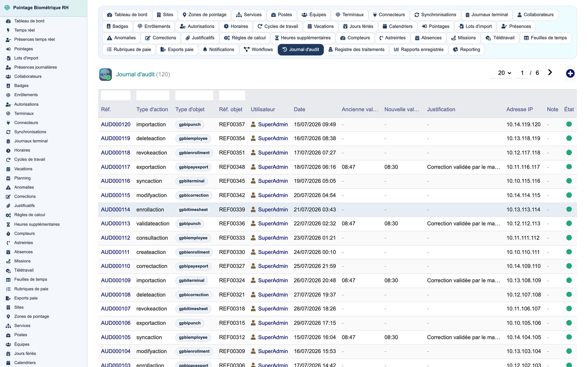Sort by Adresse IP column header
The image size is (588, 367).
[x=520, y=109]
